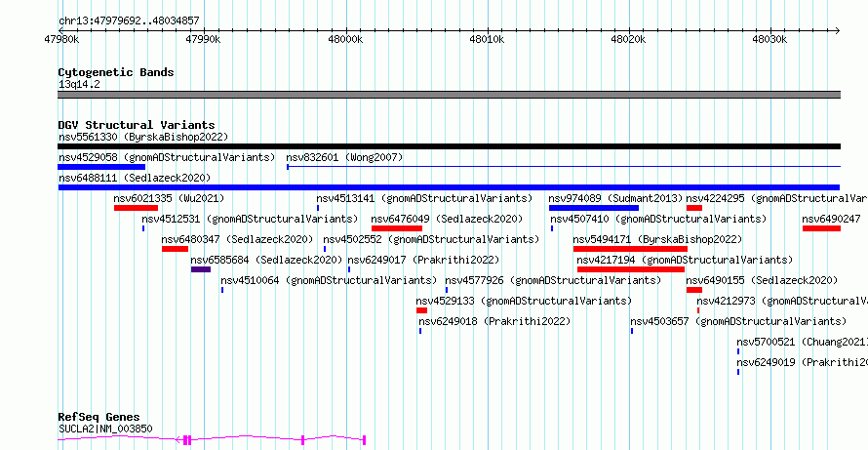Click the nsv5561330 (ByrskaBishop2022) label
This screenshot has width=868, height=450.
click(143, 137)
